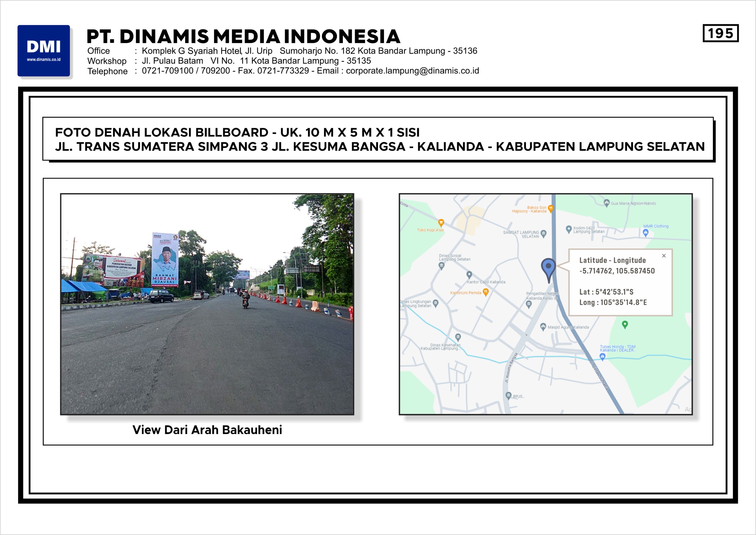This screenshot has height=535, width=756.
Task: Click the corporate.lampung@dinamis.co.id email address
Action: pyautogui.click(x=412, y=71)
